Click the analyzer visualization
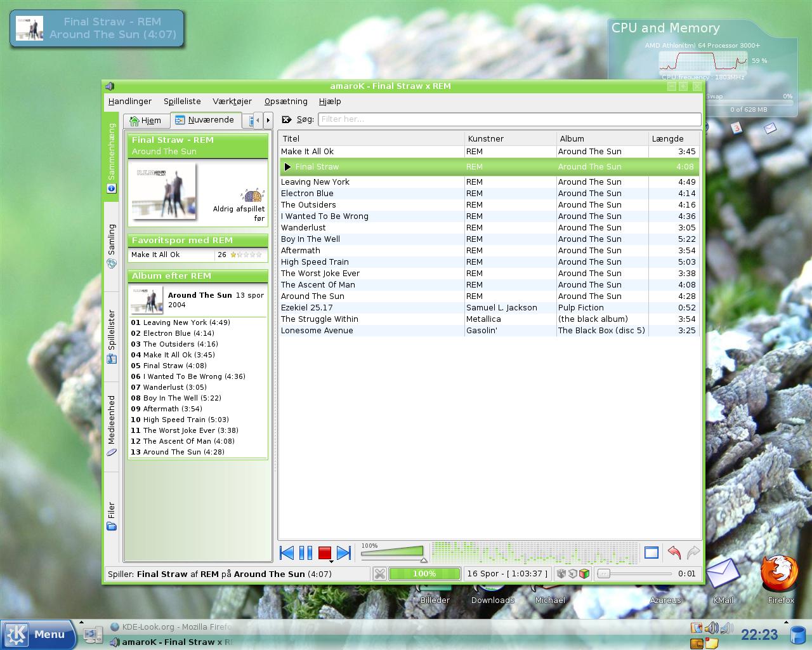812x650 pixels. coord(535,553)
